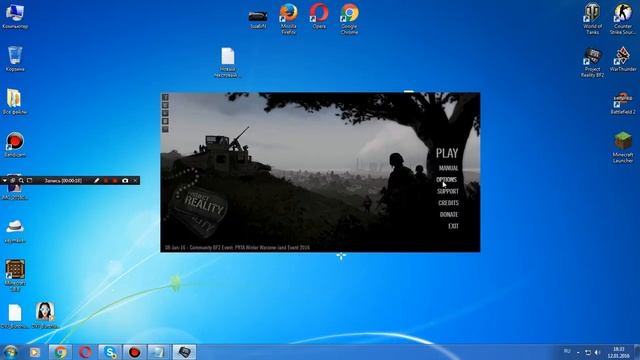This screenshot has height=360, width=640.
Task: Open the SUPPORT menu entry
Action: [x=448, y=191]
